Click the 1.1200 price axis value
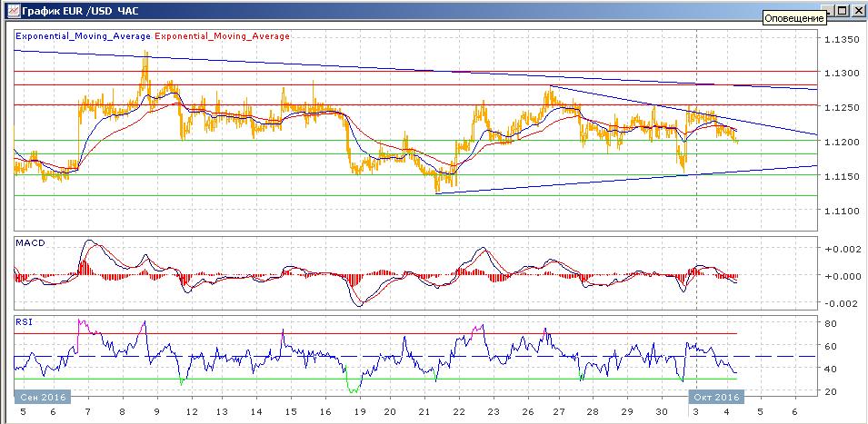Image resolution: width=868 pixels, height=424 pixels. [x=842, y=142]
